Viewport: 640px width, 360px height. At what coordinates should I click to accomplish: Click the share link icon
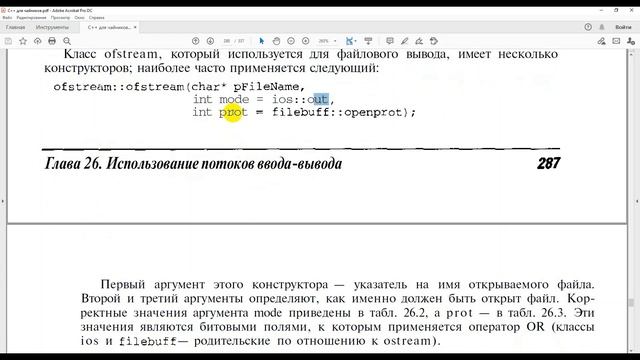[601, 41]
